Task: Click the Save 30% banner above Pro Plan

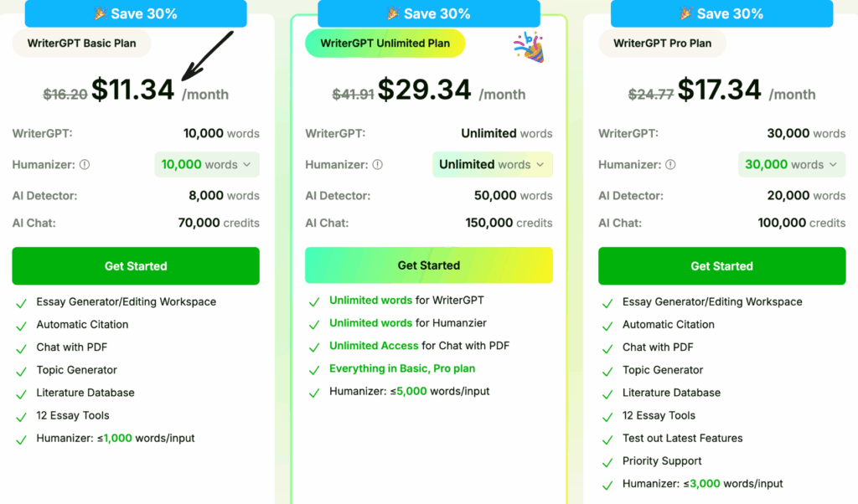Action: tap(721, 13)
